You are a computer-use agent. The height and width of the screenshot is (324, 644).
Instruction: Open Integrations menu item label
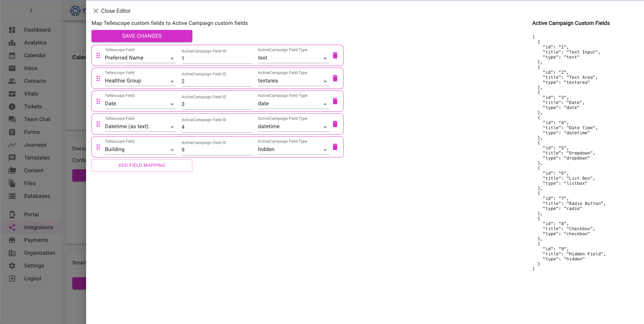[x=39, y=227]
